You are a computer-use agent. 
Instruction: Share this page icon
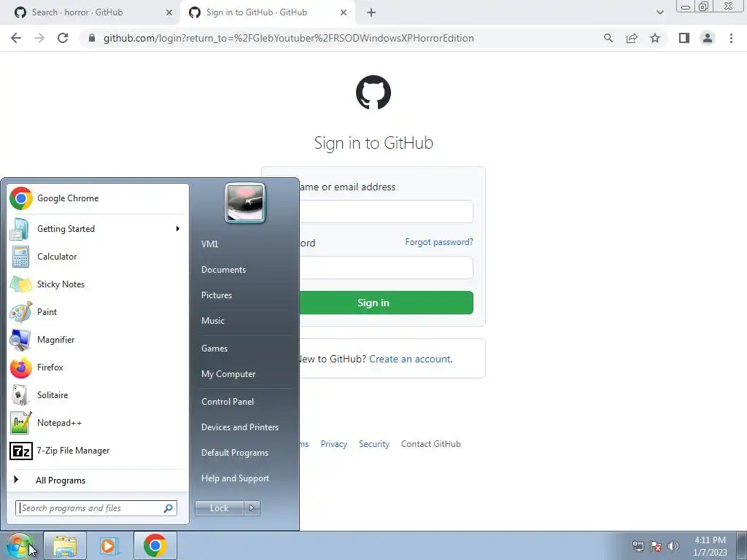(x=632, y=38)
